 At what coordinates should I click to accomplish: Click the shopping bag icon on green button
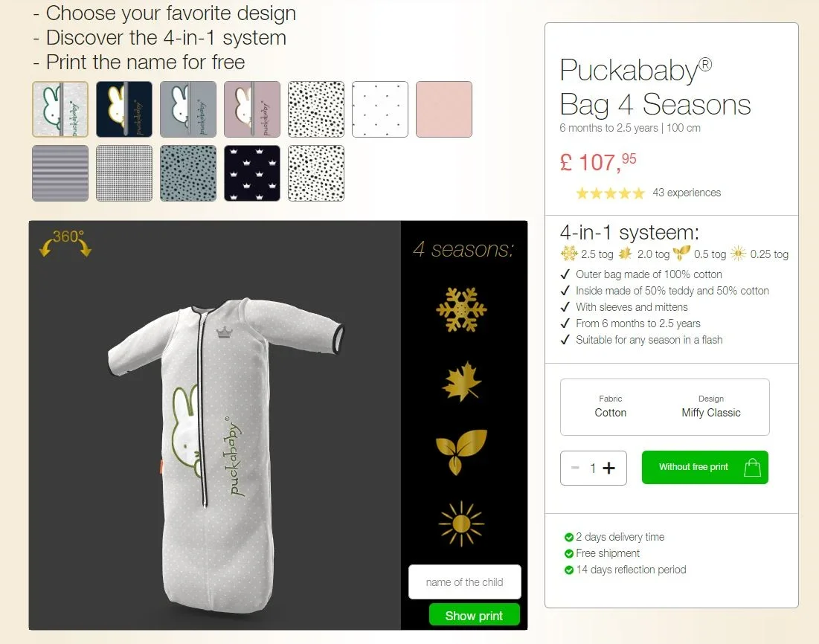752,468
